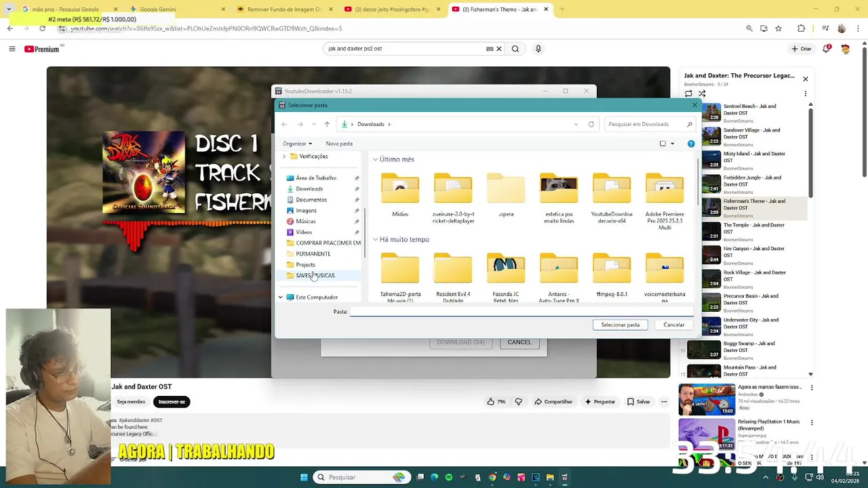Run the YouTube search magnifier button

(515, 49)
